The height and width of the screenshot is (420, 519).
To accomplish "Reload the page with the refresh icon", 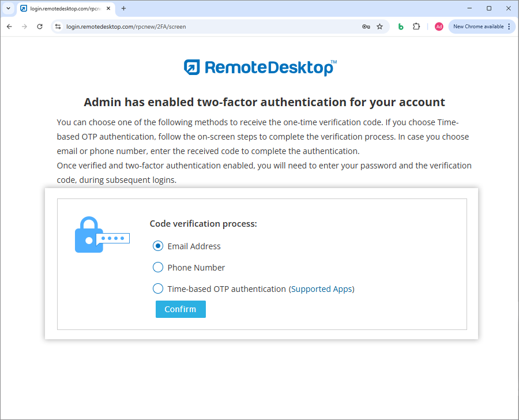I will (40, 27).
